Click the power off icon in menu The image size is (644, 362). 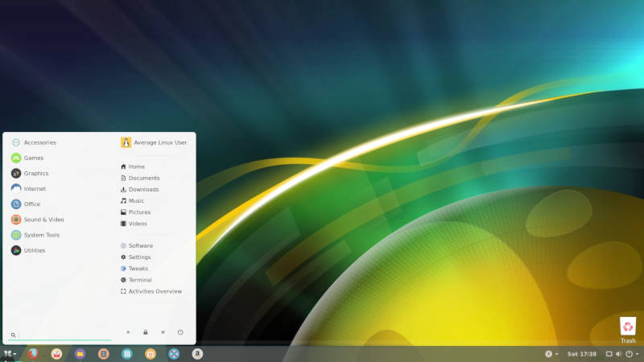(180, 332)
